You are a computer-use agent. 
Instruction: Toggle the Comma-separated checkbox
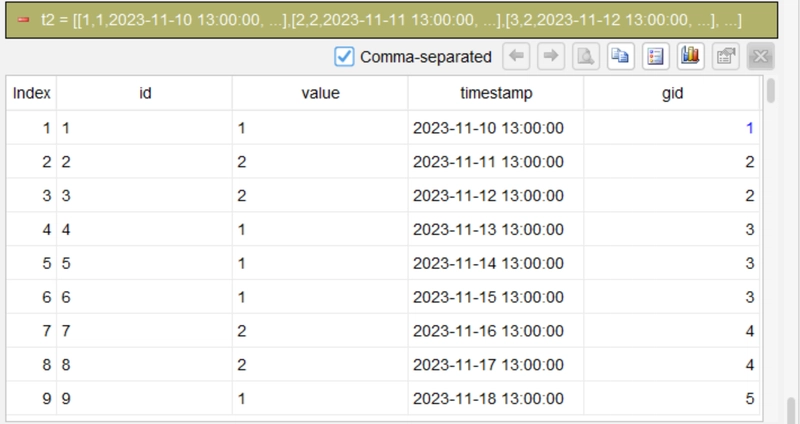point(344,57)
